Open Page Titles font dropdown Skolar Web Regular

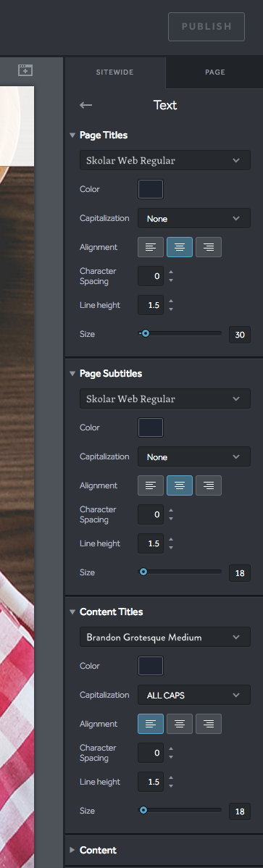tap(165, 161)
